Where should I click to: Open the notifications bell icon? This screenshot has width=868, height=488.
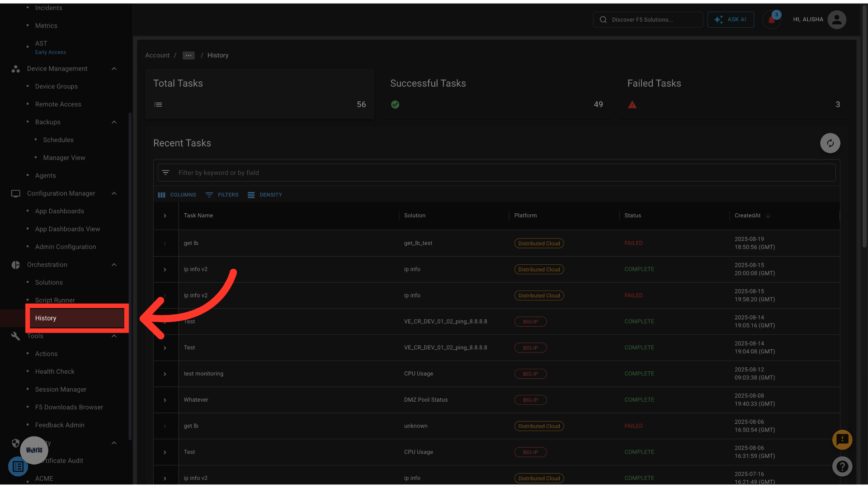click(771, 20)
